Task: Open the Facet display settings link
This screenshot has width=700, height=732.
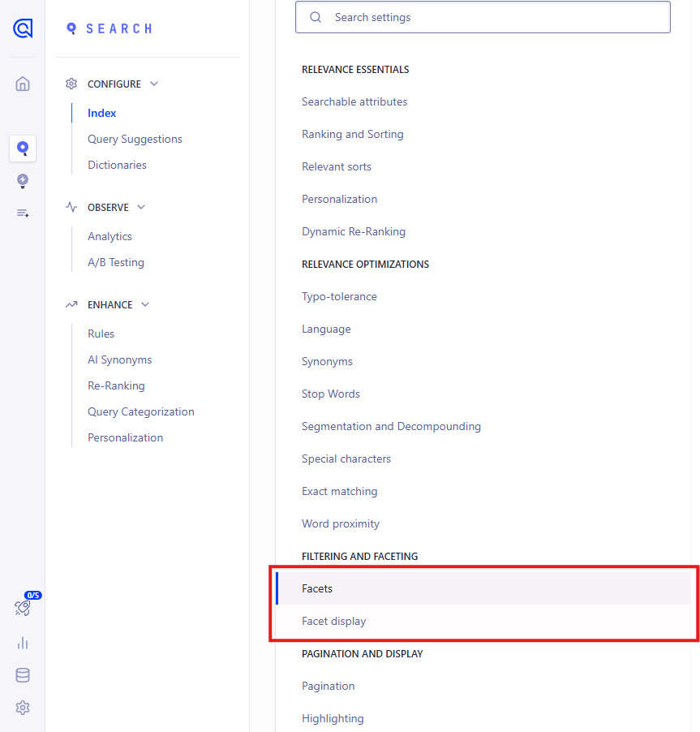Action: [333, 621]
